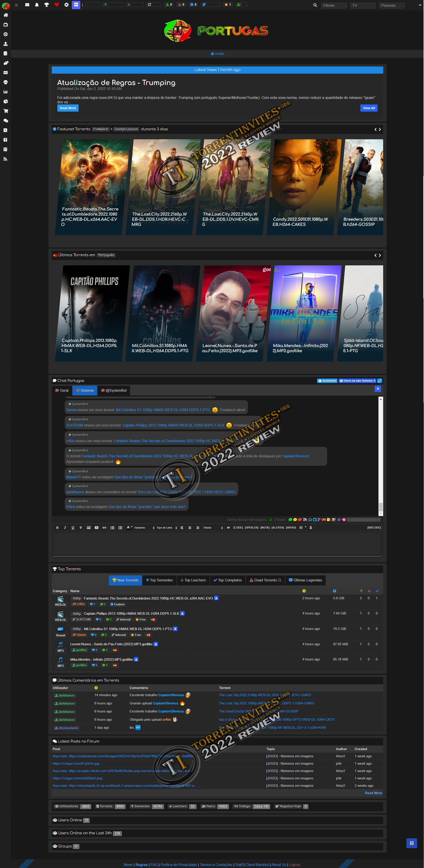Click Read More under forum posts
Image resolution: width=424 pixels, height=868 pixels.
pos(373,793)
